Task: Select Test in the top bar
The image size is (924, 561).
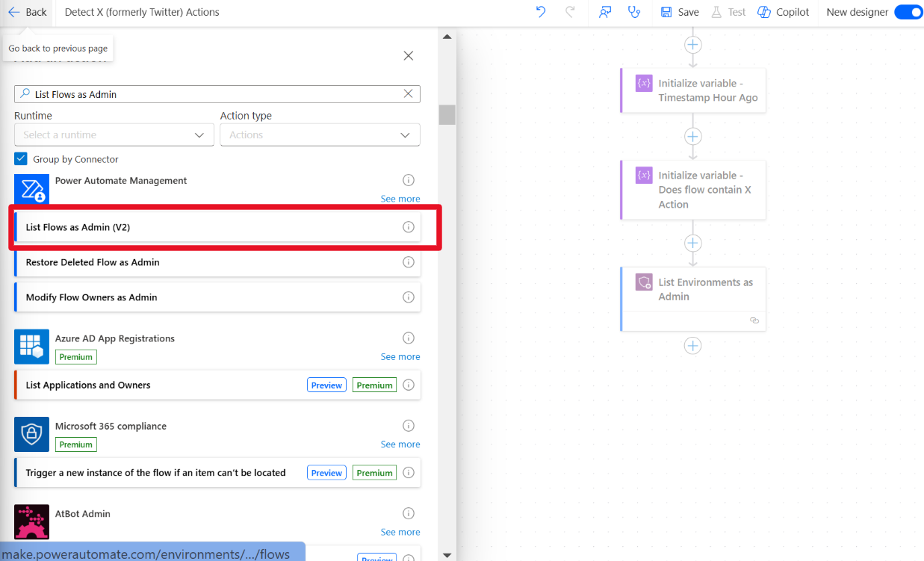Action: point(728,12)
